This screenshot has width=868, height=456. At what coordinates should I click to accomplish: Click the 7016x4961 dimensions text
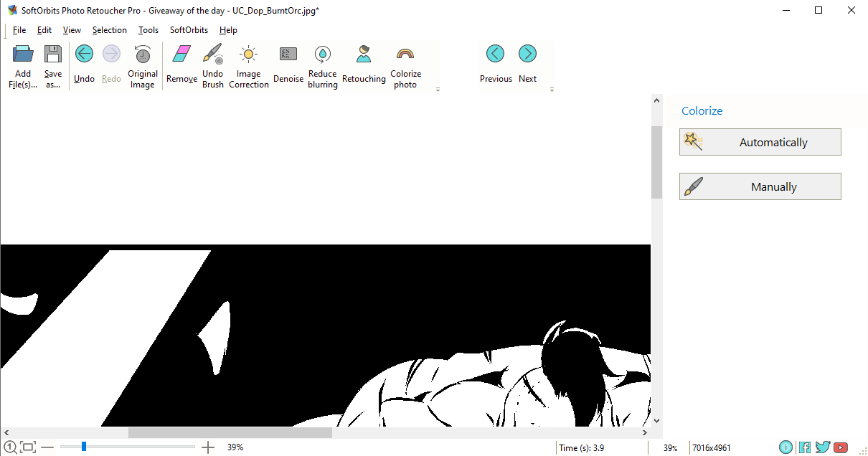point(712,448)
